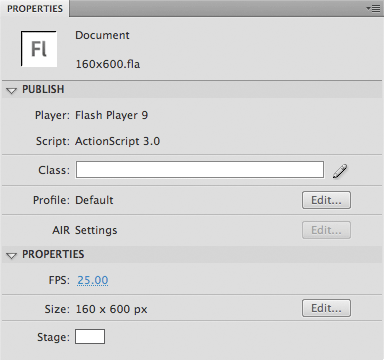Image resolution: width=384 pixels, height=360 pixels.
Task: Open Profile Edit button for publish settings
Action: (x=326, y=200)
